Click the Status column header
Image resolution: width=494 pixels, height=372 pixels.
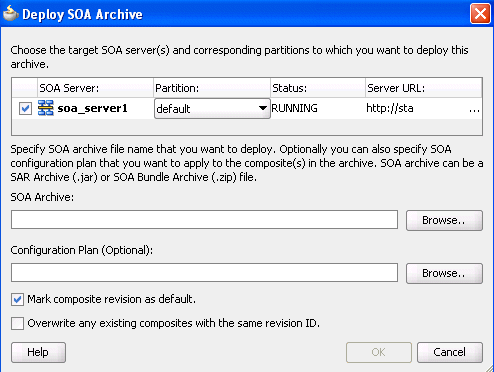[318, 88]
